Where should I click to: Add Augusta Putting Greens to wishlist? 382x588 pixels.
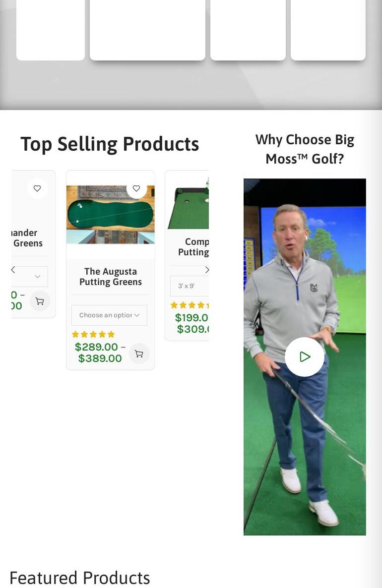click(136, 188)
